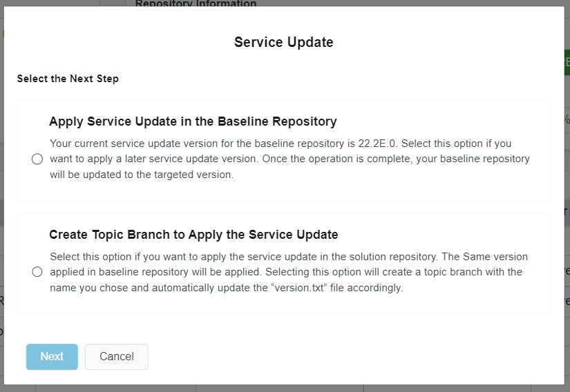The image size is (570, 392).
Task: Click the "Apply Service Update in the Baseline Repository" heading
Action: [x=193, y=121]
